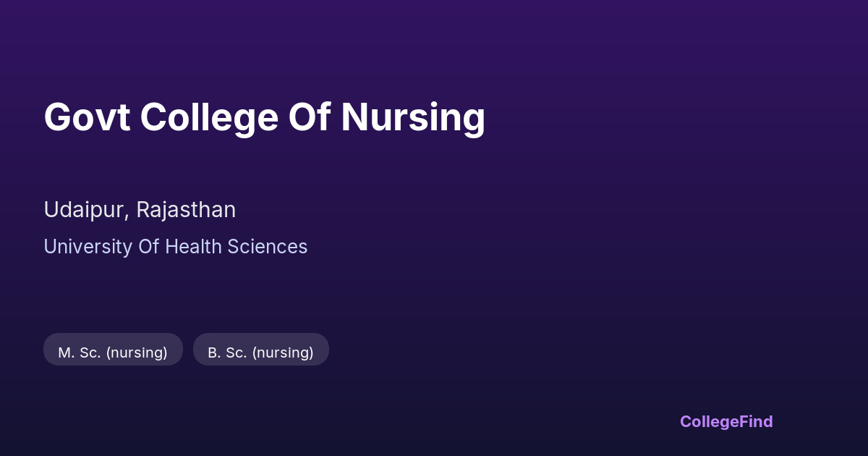The height and width of the screenshot is (456, 868).
Task: Click "Rajasthan" in the location line
Action: [186, 210]
